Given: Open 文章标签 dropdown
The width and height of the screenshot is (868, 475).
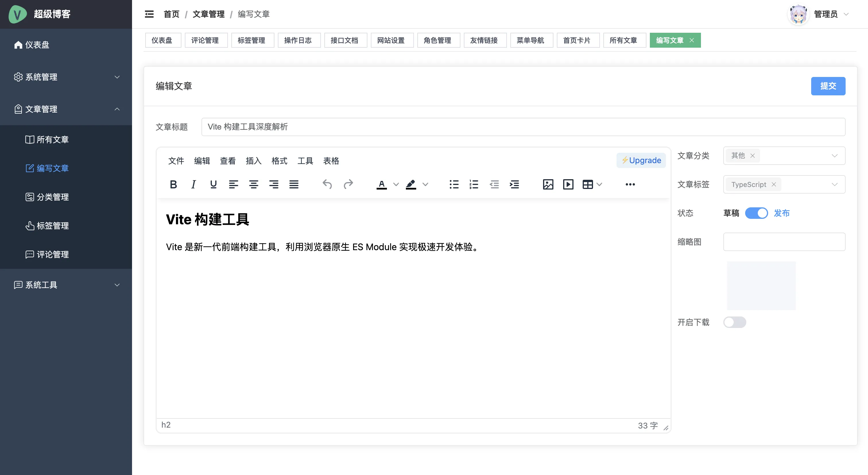Looking at the screenshot, I should pos(784,184).
